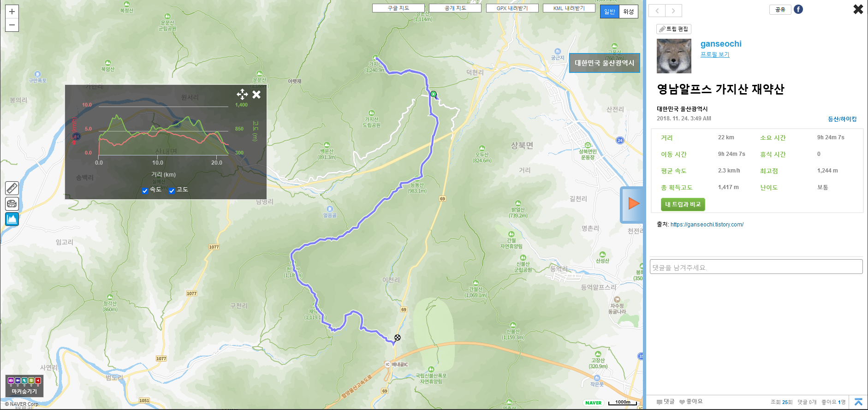Screen dimensions: 868x410
Task: Click the comment input field
Action: point(756,267)
